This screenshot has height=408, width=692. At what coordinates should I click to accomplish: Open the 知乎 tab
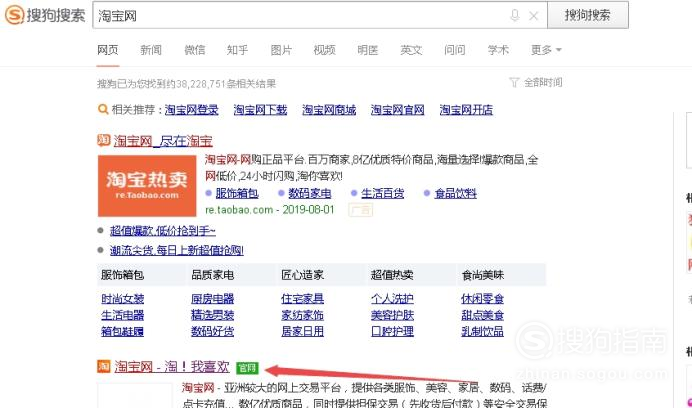[237, 50]
